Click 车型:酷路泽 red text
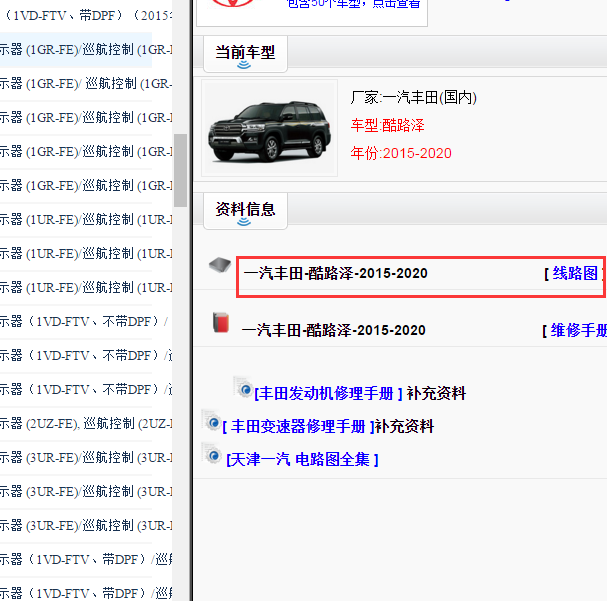Image resolution: width=607 pixels, height=601 pixels. (388, 126)
